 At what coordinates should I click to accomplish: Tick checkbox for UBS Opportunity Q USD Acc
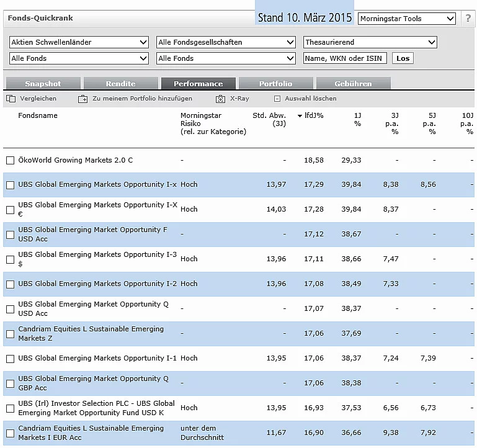pos(10,309)
